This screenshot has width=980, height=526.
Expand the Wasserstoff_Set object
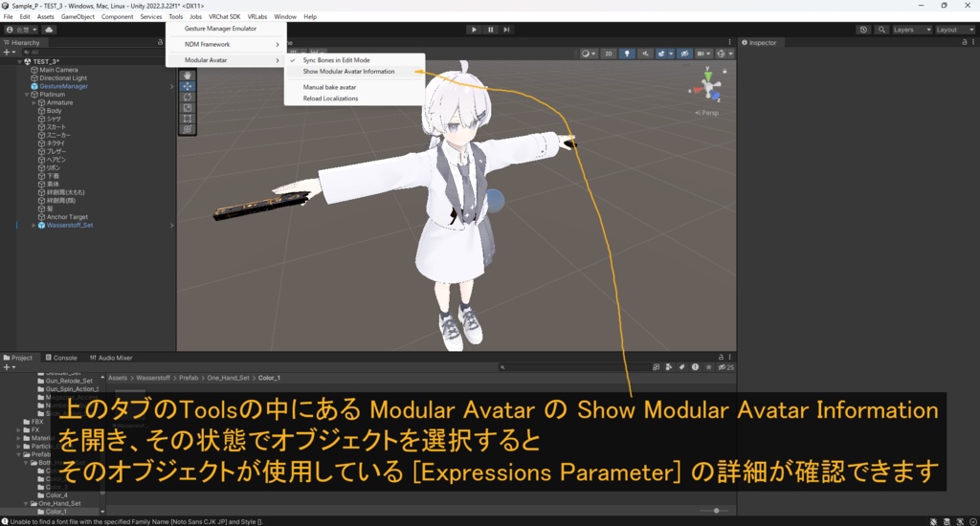point(33,226)
